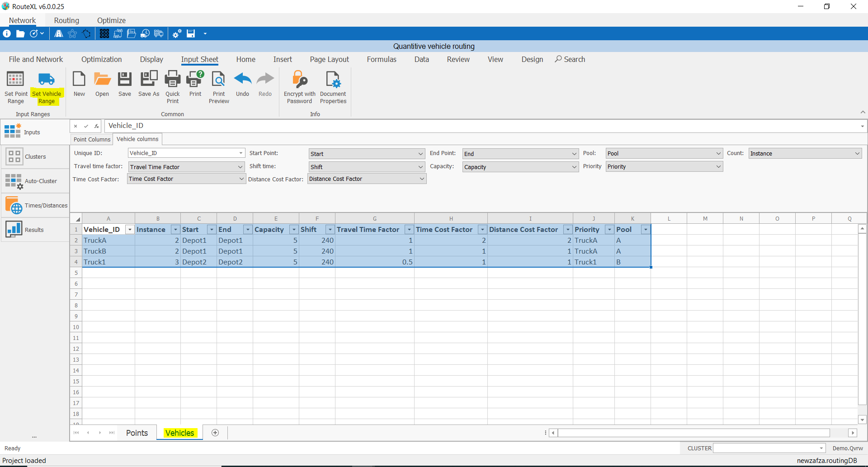Click into the formula bar showing Vehicle_ID
The width and height of the screenshot is (868, 467).
pos(481,126)
